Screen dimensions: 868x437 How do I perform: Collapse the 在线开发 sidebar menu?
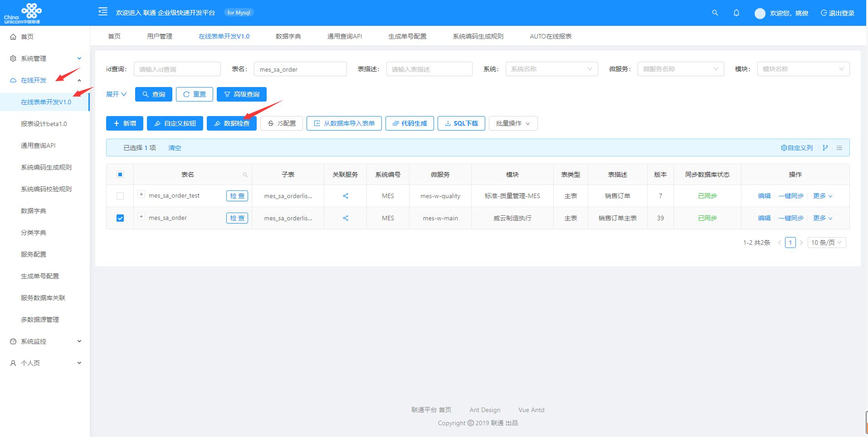(45, 80)
